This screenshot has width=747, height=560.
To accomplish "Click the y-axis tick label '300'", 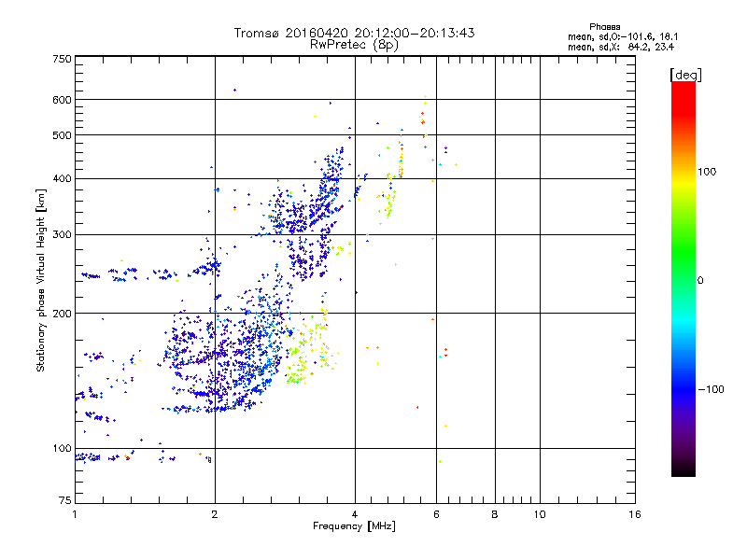I will (x=62, y=235).
